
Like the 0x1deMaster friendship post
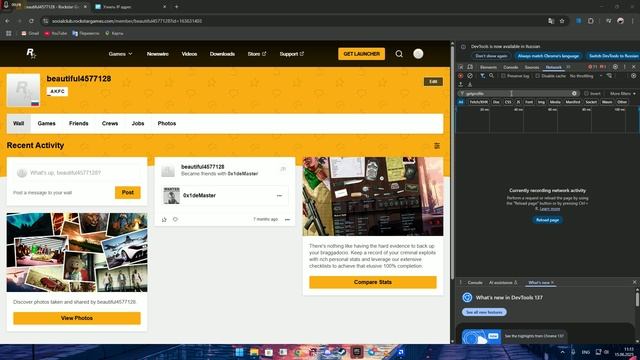tap(164, 220)
